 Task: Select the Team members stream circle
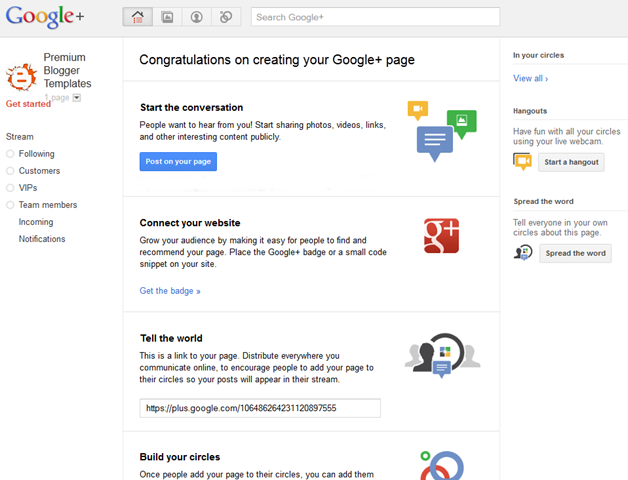[10, 205]
